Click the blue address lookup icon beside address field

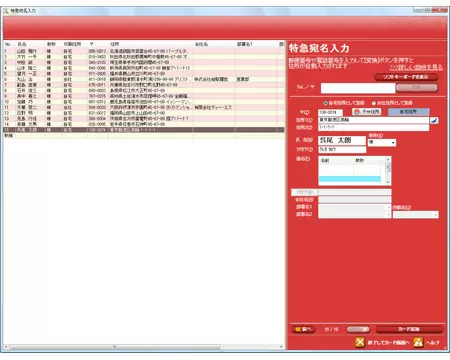click(434, 120)
